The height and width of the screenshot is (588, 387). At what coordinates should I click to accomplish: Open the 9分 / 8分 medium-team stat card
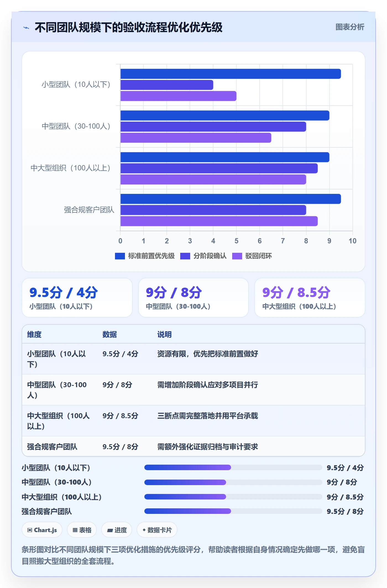[x=193, y=298]
